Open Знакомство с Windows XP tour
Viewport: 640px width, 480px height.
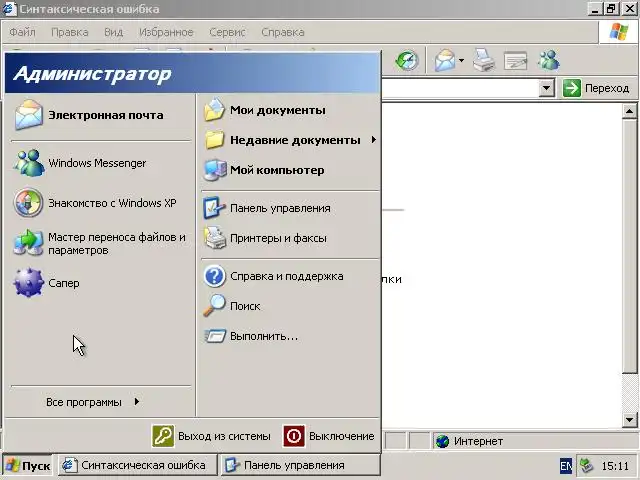click(x=100, y=203)
